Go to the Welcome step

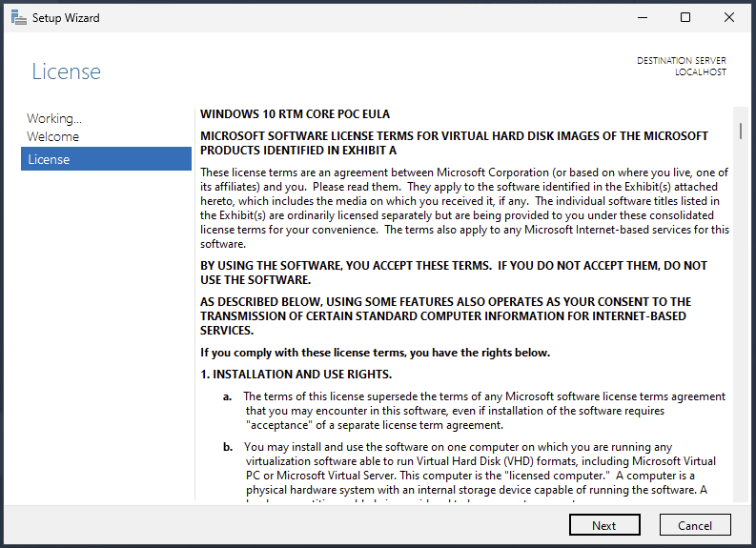point(52,136)
